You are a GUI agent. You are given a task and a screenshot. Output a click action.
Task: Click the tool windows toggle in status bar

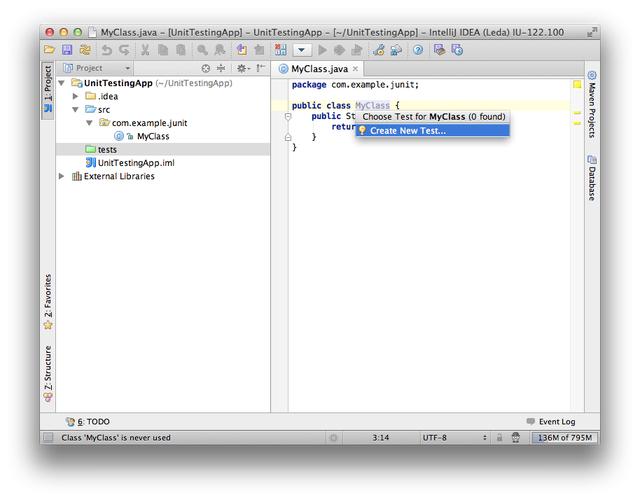pos(49,438)
